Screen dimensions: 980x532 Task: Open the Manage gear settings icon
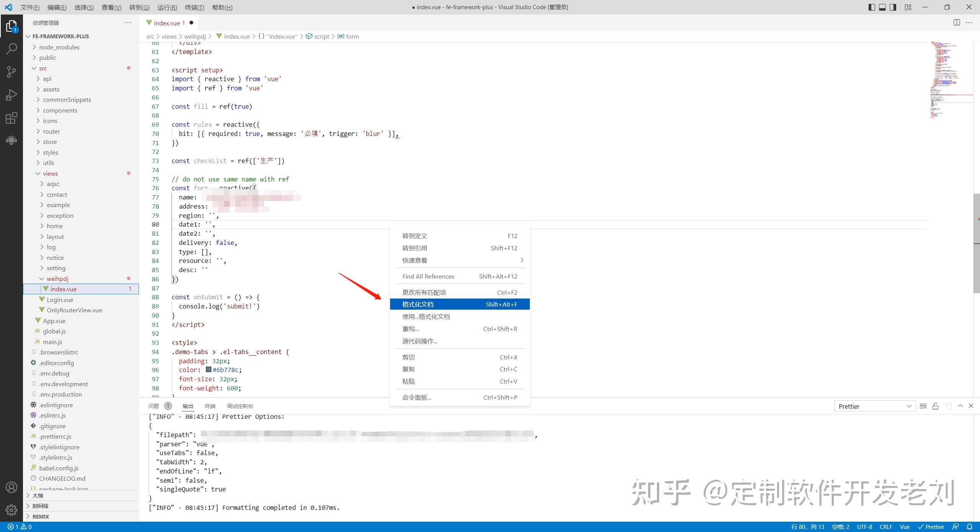tap(11, 510)
